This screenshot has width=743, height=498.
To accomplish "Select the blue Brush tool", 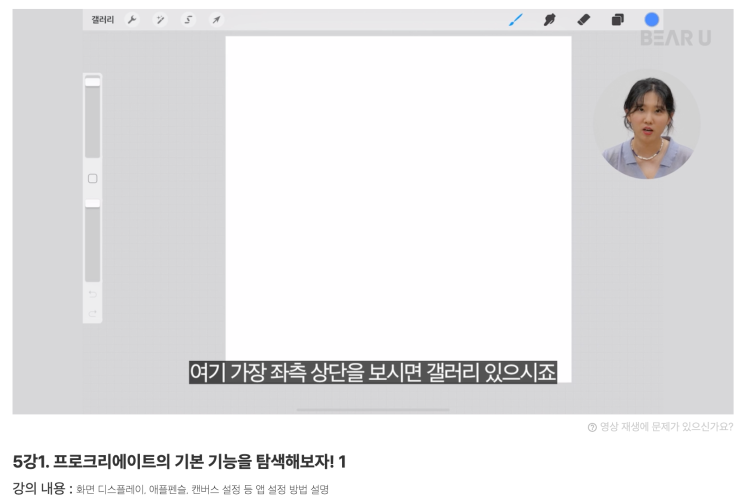I will pos(516,20).
